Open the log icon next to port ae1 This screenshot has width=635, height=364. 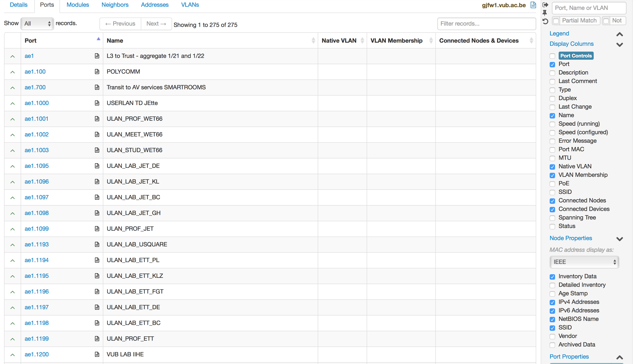[x=97, y=56]
